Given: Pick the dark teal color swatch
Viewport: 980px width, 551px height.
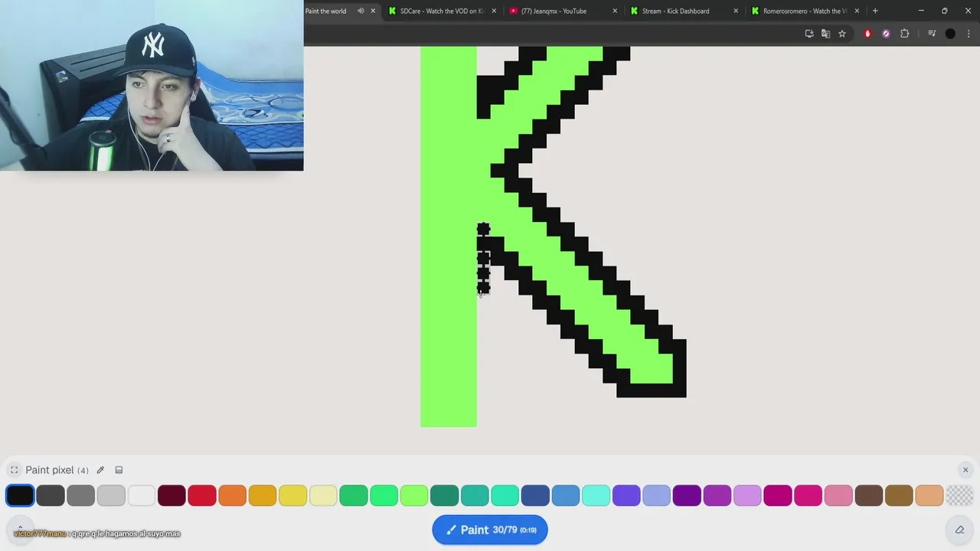Looking at the screenshot, I should (x=445, y=495).
